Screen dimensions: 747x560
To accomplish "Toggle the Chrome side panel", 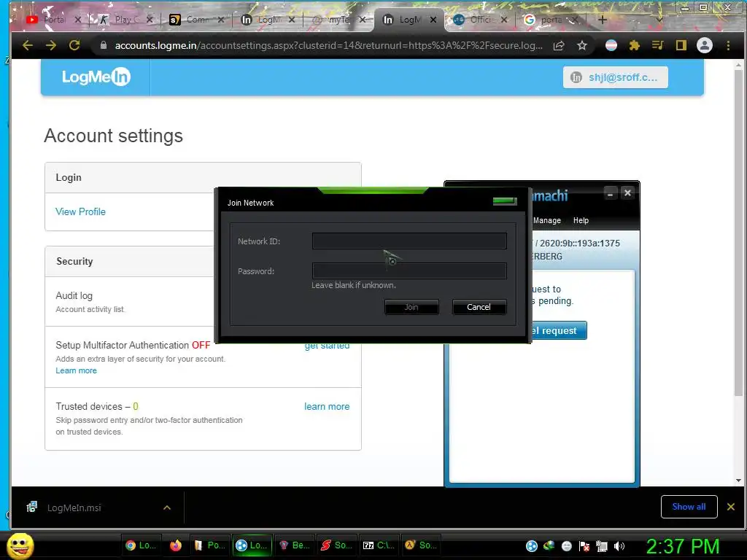I will coord(681,46).
